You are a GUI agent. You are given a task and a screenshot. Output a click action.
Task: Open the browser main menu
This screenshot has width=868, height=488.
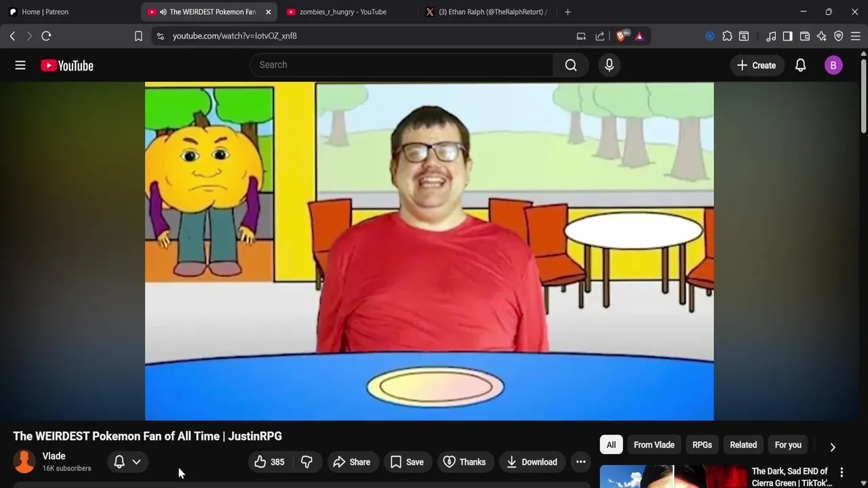click(856, 36)
